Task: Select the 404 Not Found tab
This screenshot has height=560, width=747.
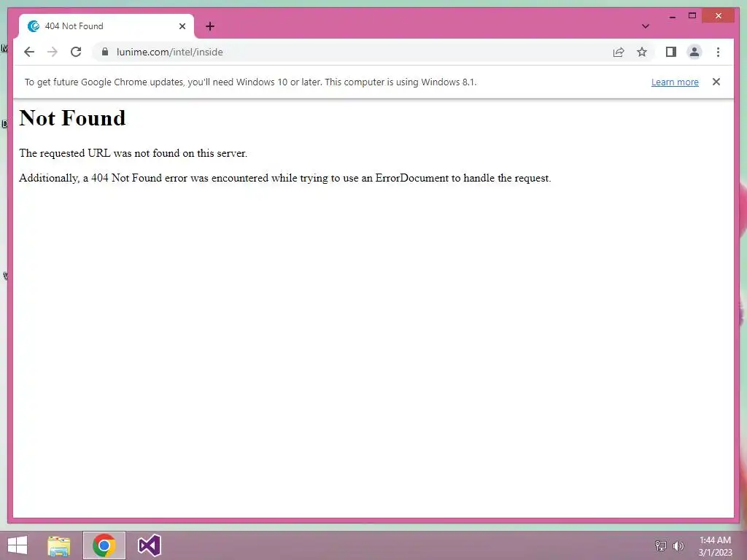Action: (107, 26)
